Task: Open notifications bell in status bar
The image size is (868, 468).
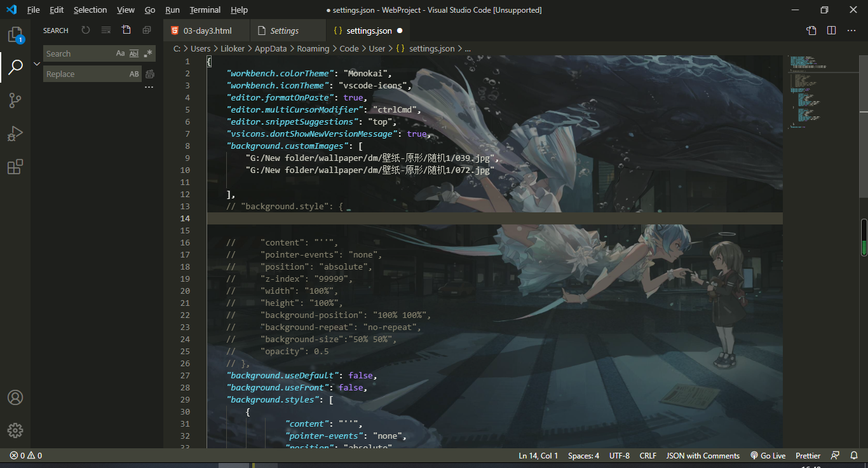Action: 853,455
